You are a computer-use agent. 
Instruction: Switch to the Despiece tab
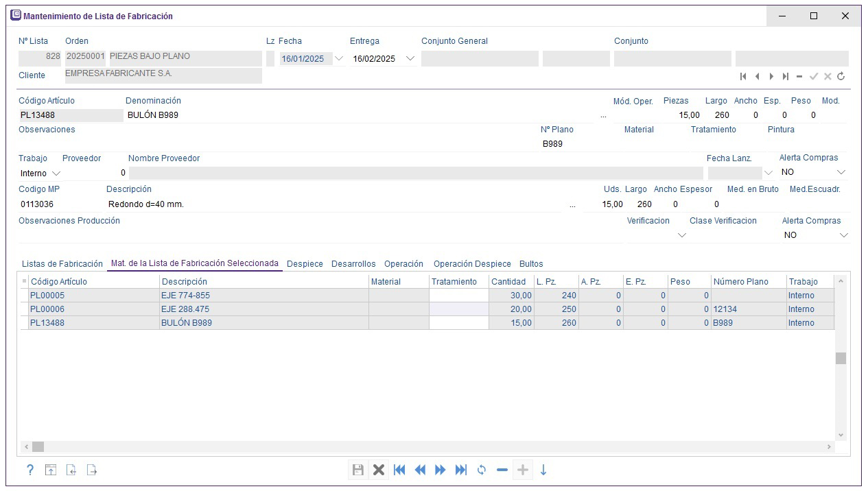point(305,264)
